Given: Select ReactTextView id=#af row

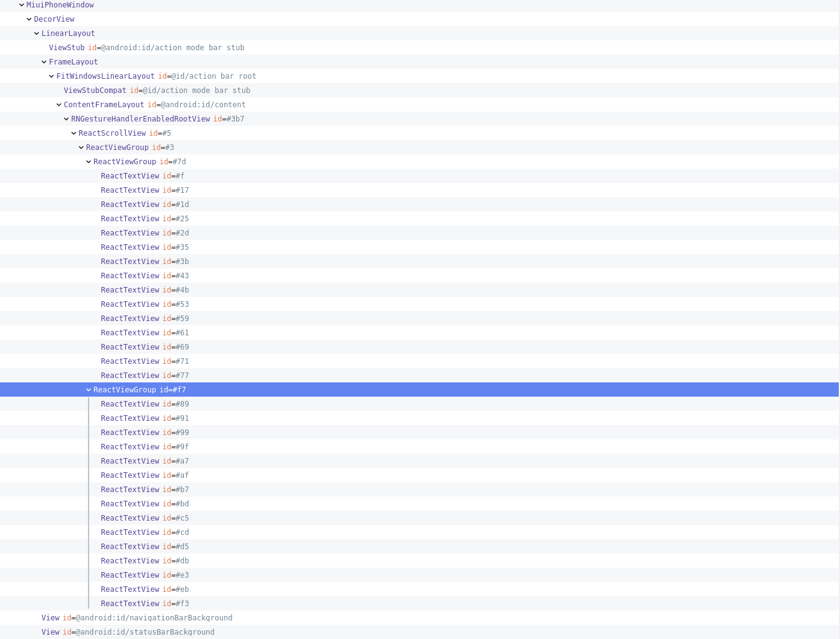Looking at the screenshot, I should tap(419, 475).
